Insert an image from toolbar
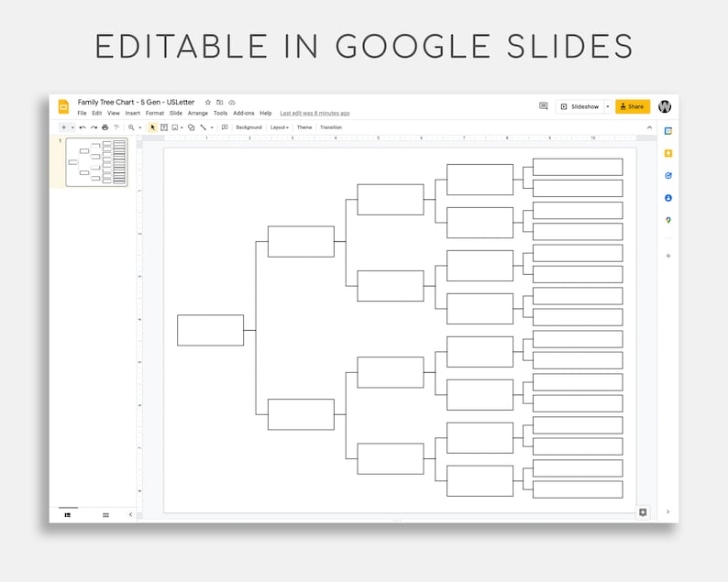 (x=174, y=127)
